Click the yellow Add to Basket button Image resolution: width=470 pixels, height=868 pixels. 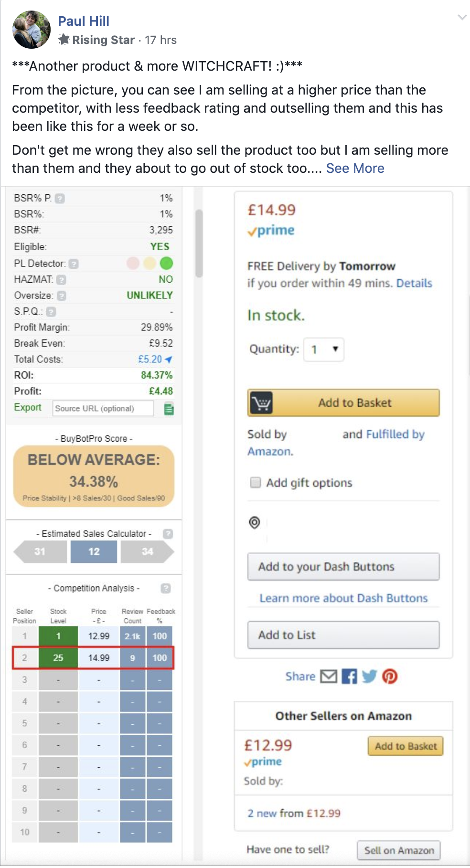pos(343,403)
